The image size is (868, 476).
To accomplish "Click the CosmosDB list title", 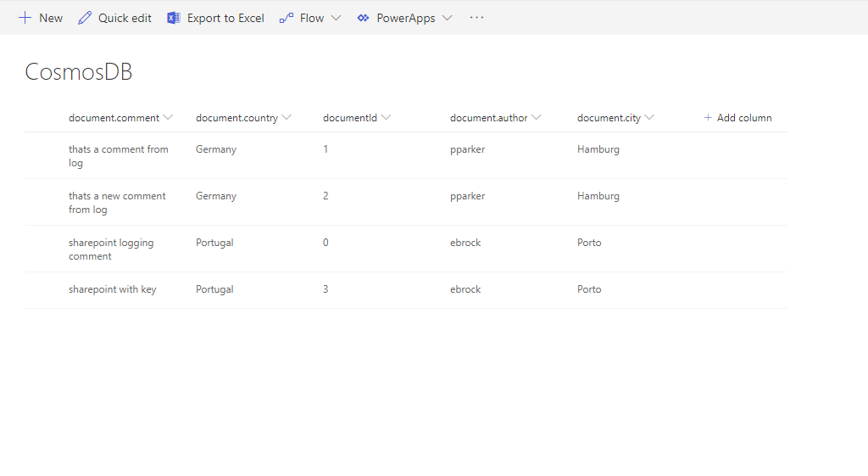I will point(79,72).
